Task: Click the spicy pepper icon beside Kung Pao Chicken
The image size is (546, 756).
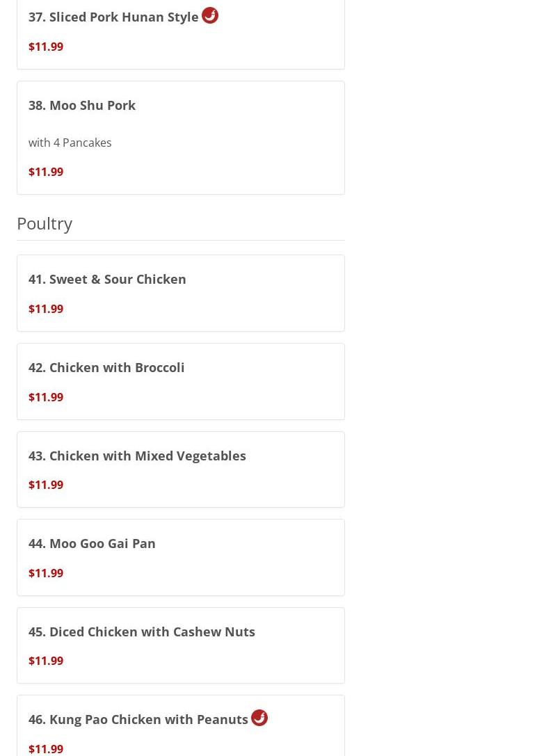Action: coord(259,718)
